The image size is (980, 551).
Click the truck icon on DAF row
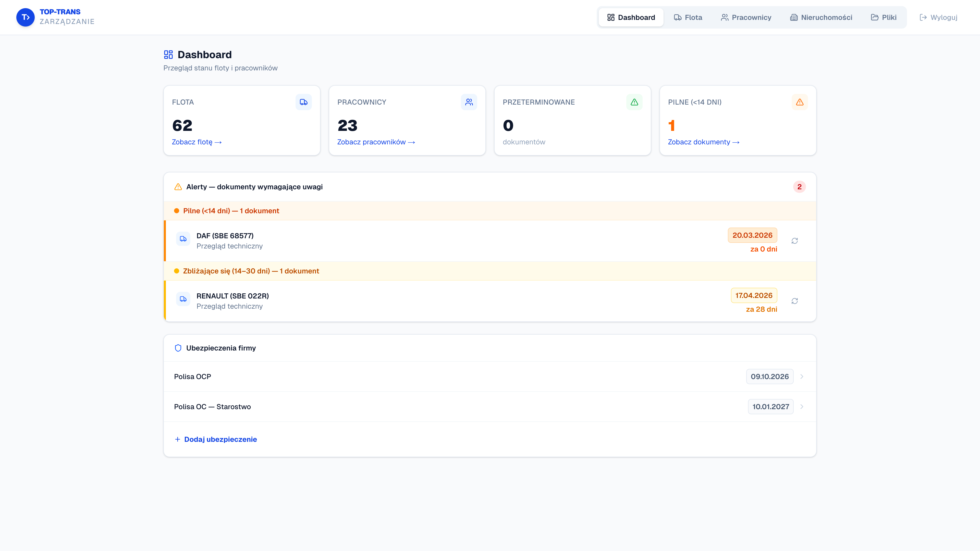(183, 239)
